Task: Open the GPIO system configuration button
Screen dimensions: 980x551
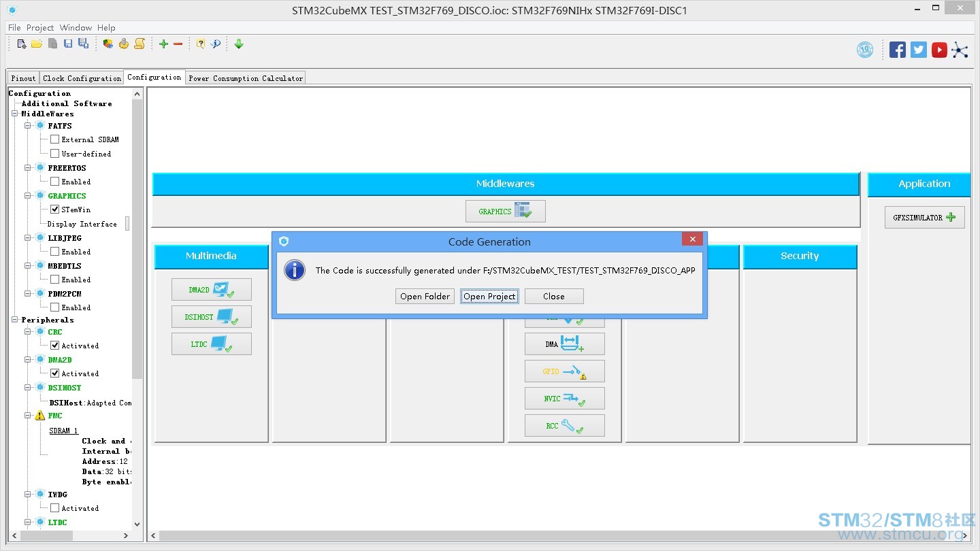Action: pos(565,371)
